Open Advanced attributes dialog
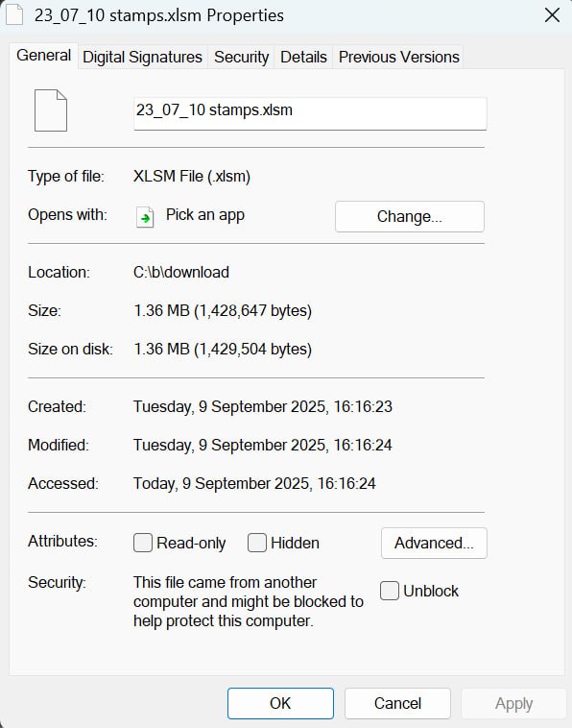This screenshot has width=572, height=728. point(434,543)
